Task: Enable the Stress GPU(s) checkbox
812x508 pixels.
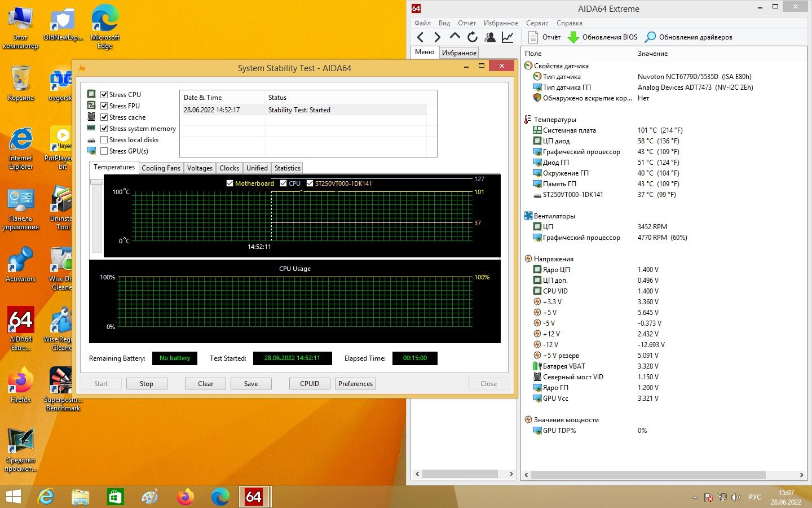Action: [104, 151]
